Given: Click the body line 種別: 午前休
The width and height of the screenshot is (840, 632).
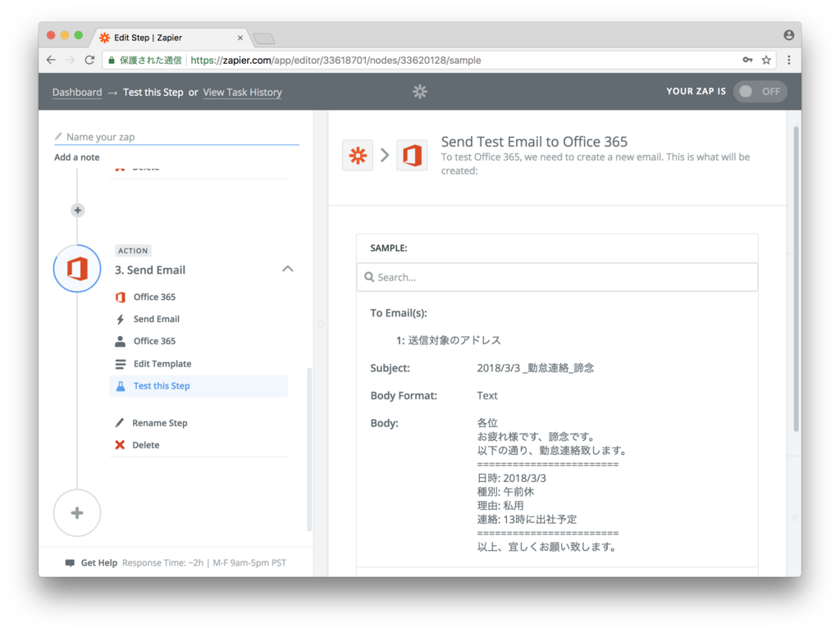Looking at the screenshot, I should 505,492.
